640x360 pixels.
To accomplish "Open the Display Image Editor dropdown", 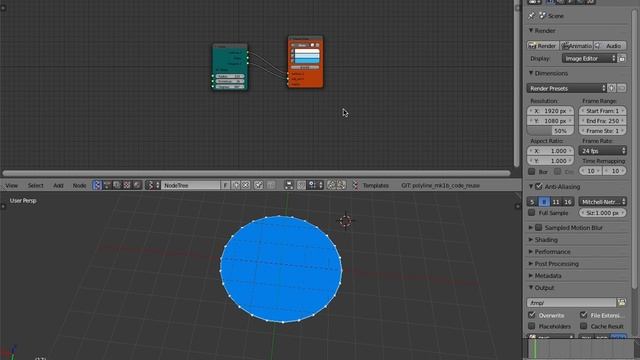I will point(589,58).
